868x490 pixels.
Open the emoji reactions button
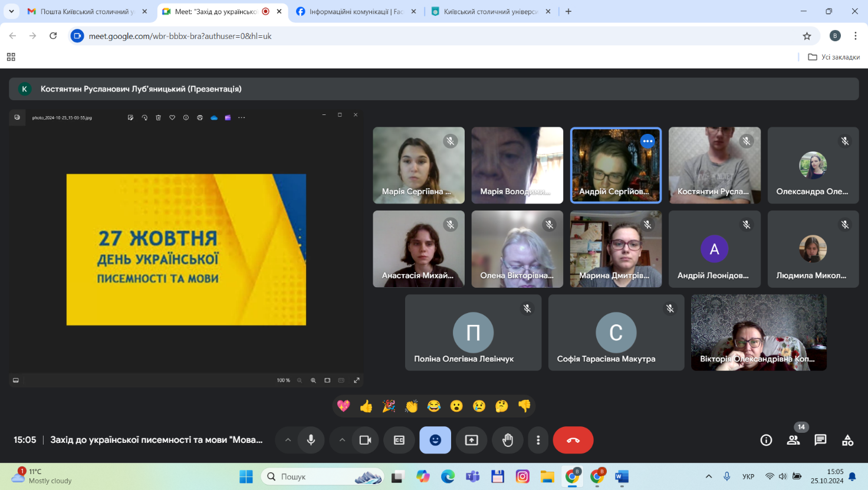click(x=435, y=440)
